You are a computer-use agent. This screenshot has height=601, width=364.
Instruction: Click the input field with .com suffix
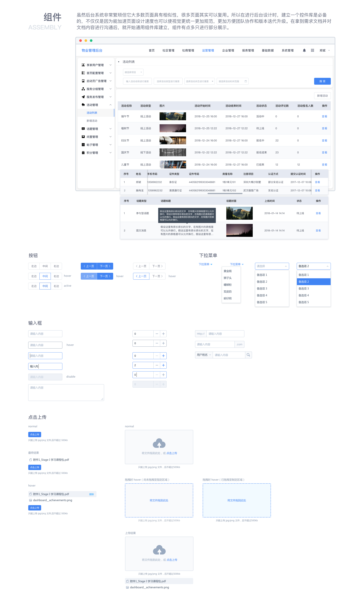click(215, 344)
